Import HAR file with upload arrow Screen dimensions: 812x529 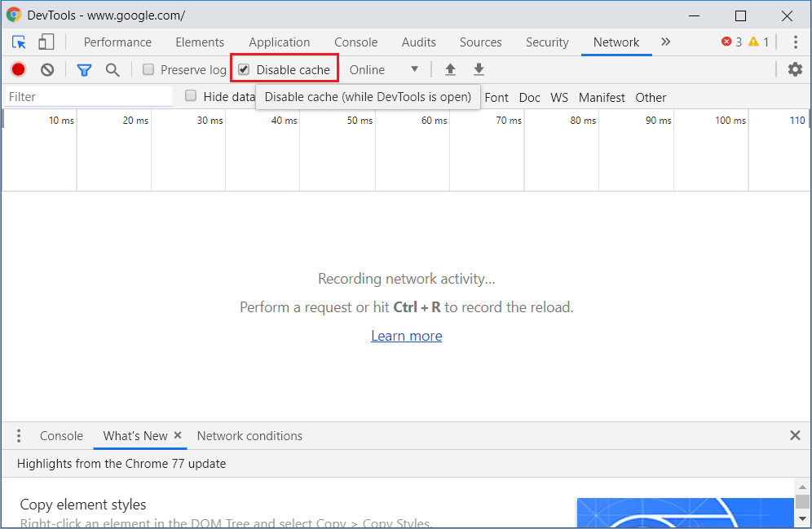451,69
